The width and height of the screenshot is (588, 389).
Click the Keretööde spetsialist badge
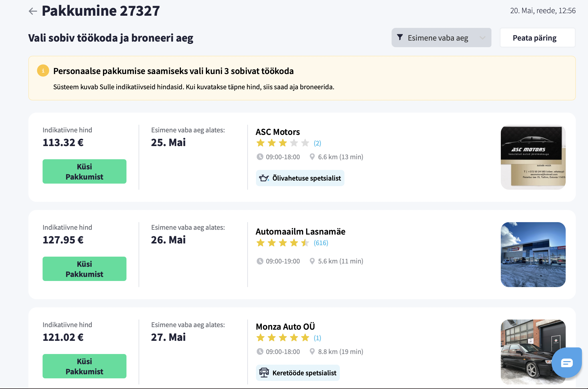(x=298, y=373)
